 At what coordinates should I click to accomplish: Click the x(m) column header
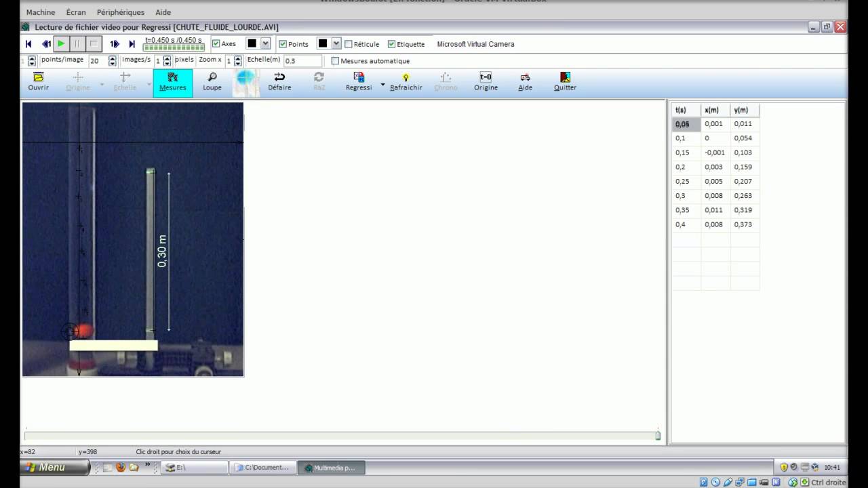click(x=715, y=110)
